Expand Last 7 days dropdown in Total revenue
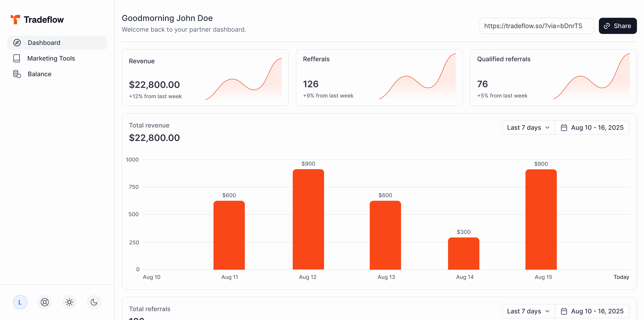Viewport: 644px width, 320px height. pos(528,128)
